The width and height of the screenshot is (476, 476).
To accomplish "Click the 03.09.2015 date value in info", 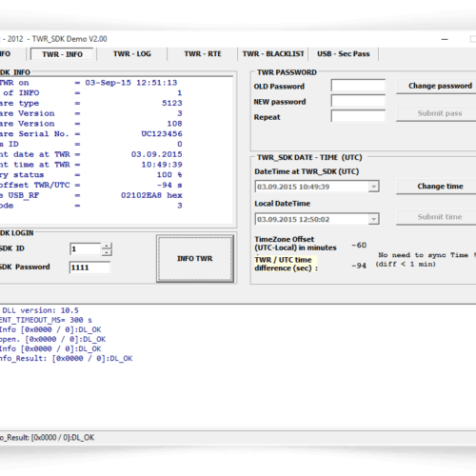I will click(x=156, y=154).
